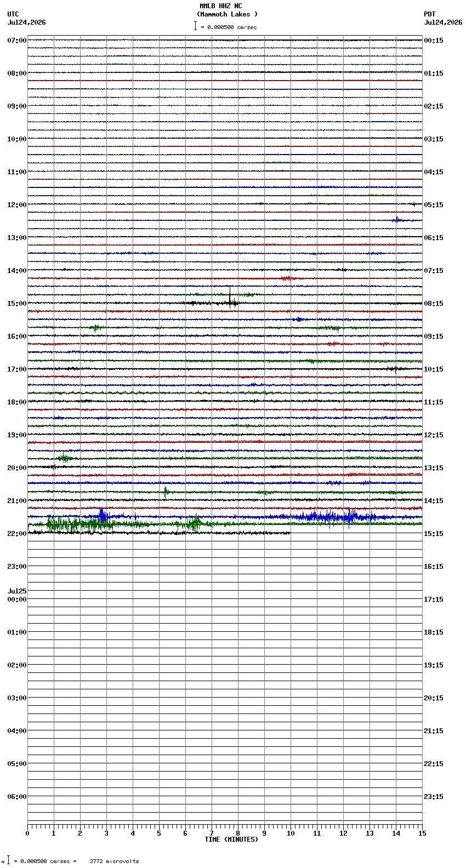Click the UTC time label '17:00'
Image resolution: width=466 pixels, height=868 pixels.
[17, 369]
